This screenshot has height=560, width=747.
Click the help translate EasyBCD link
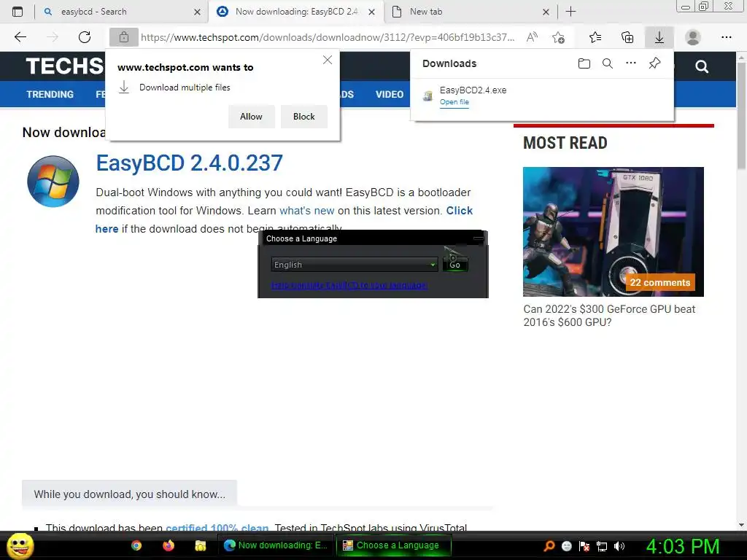(349, 285)
